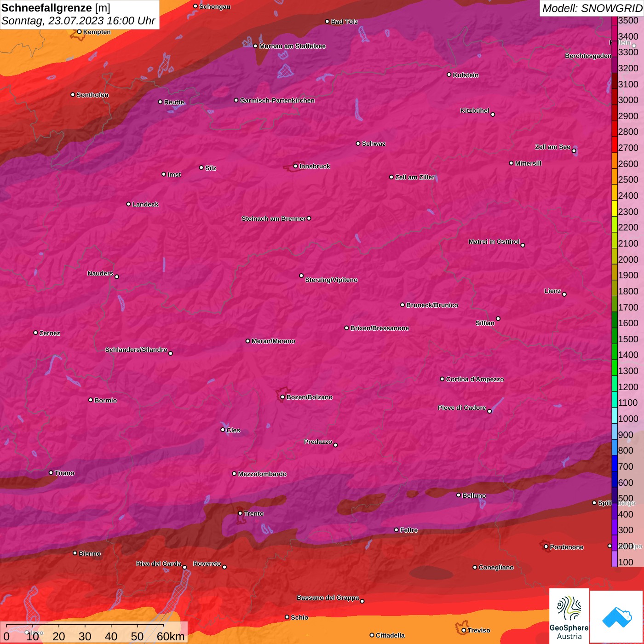Image resolution: width=644 pixels, height=644 pixels.
Task: Click the Matrei in Osttirol label
Action: point(494,241)
